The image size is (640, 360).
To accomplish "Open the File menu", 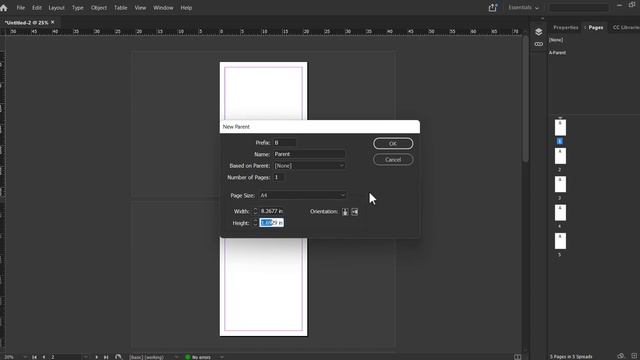I will [20, 8].
